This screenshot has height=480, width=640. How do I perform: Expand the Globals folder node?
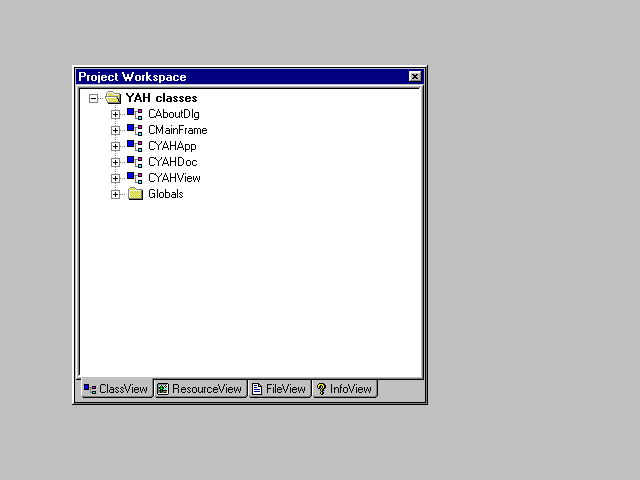[x=116, y=194]
